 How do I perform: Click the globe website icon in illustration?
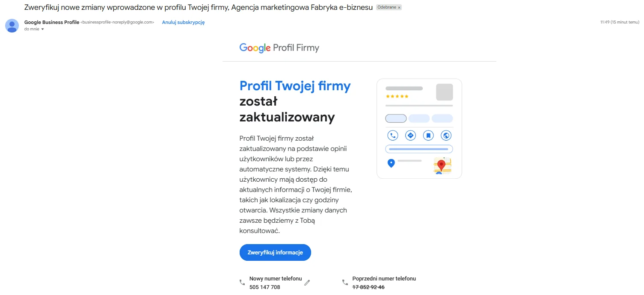click(446, 136)
